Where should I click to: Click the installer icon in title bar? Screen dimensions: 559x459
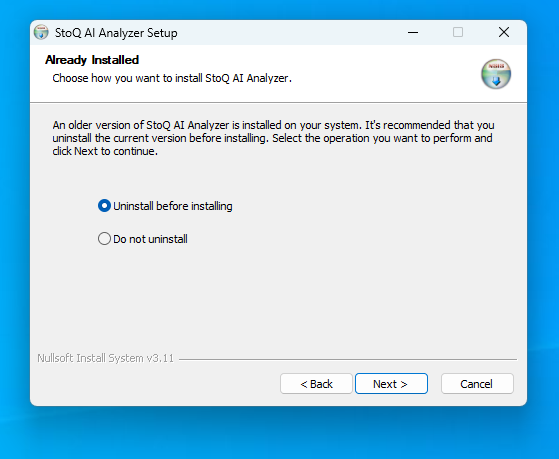41,32
